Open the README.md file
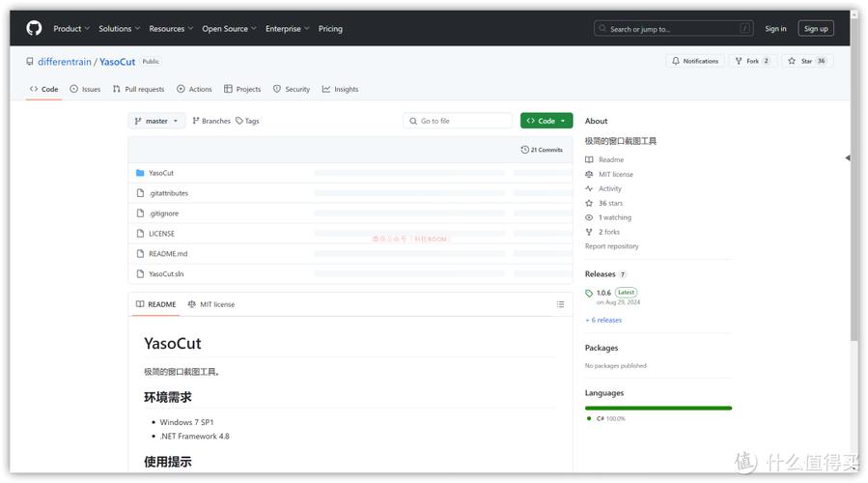The width and height of the screenshot is (868, 483). (x=168, y=253)
